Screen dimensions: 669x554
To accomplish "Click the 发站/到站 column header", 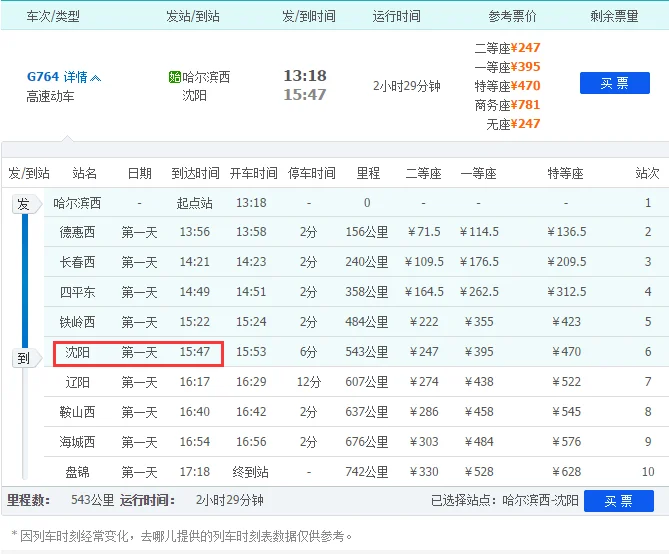I will (x=193, y=16).
